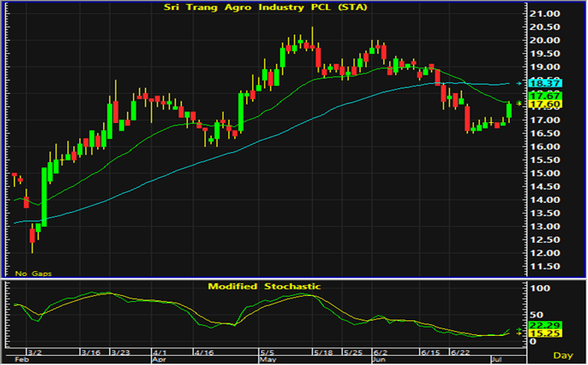Click the 6/22 date marker

point(460,353)
